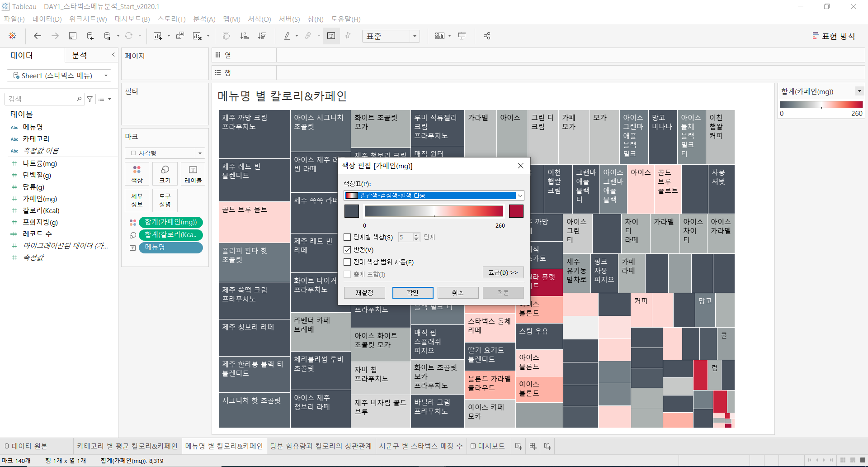Open the 파일(F) menu
This screenshot has height=467, width=868.
pyautogui.click(x=14, y=19)
